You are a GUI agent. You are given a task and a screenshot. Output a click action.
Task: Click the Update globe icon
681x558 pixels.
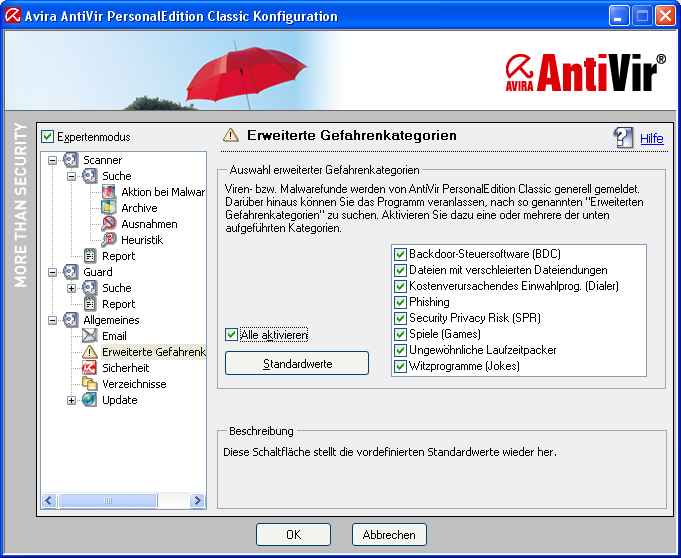point(89,400)
